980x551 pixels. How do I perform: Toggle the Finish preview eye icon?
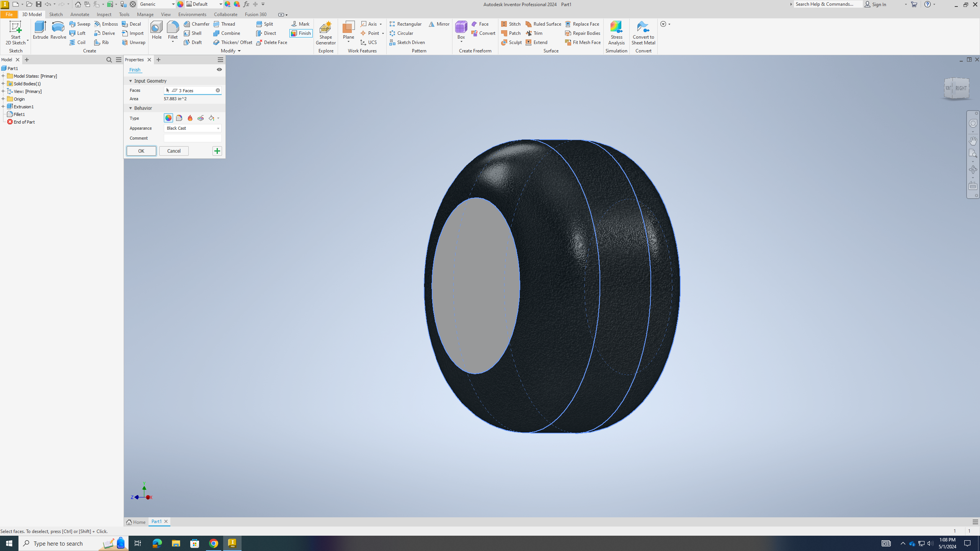[219, 70]
